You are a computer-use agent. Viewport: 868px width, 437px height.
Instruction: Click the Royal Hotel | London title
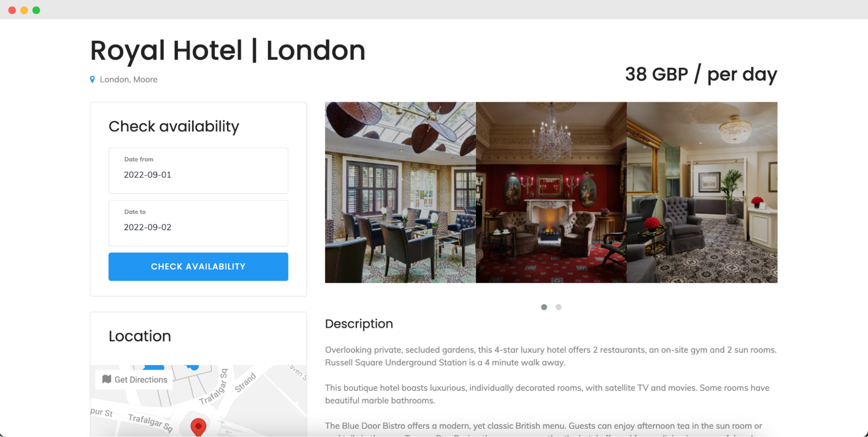click(228, 50)
